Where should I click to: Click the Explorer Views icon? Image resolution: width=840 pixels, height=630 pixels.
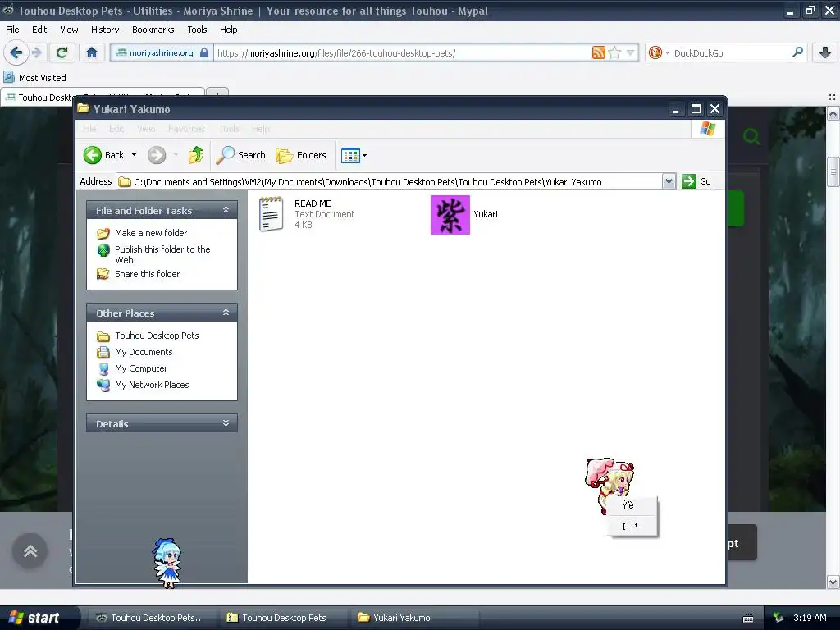coord(350,155)
